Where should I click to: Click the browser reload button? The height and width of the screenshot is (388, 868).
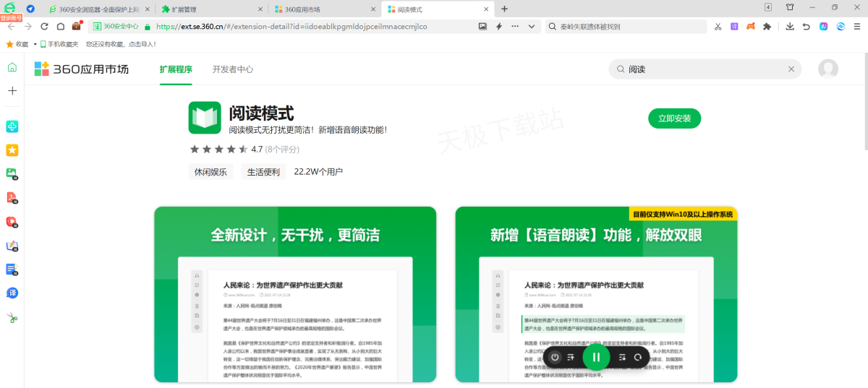44,26
